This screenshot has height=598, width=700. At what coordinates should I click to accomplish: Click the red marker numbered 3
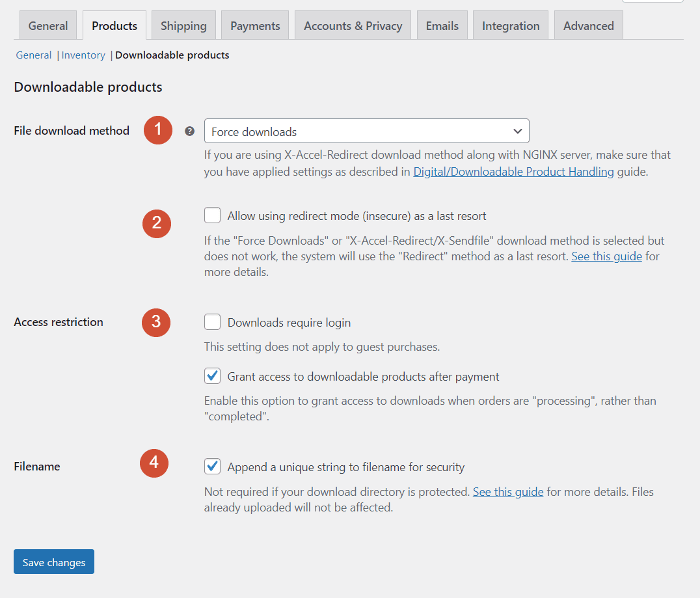coord(155,322)
